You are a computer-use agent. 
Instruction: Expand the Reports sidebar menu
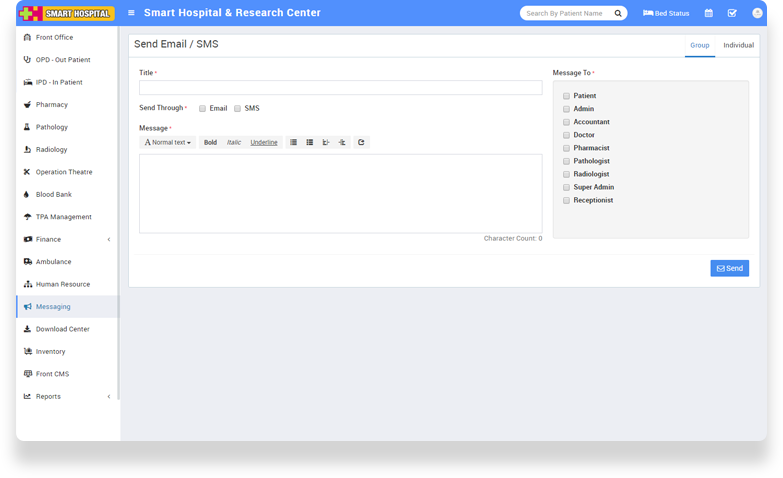click(x=66, y=396)
